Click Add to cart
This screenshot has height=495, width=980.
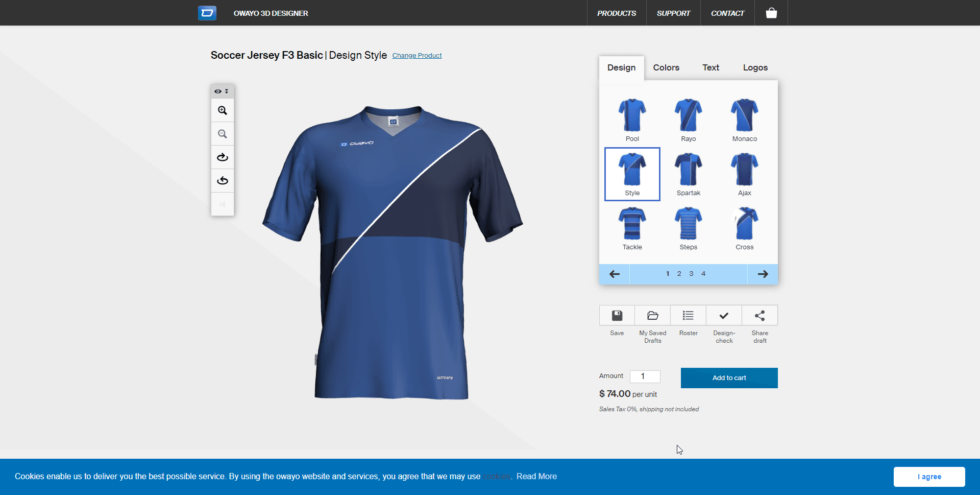729,378
